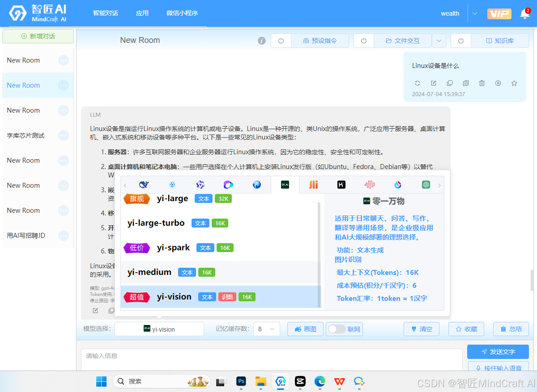Image resolution: width=537 pixels, height=392 pixels.
Task: Expand the 文件交互 dropdown arrow
Action: [439, 41]
